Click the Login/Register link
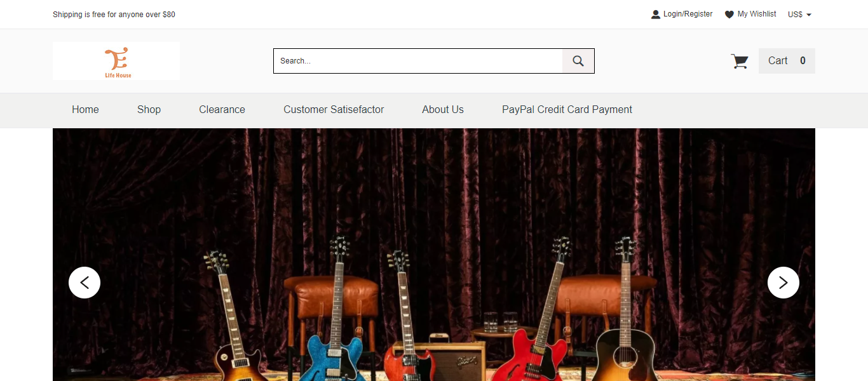 [688, 14]
